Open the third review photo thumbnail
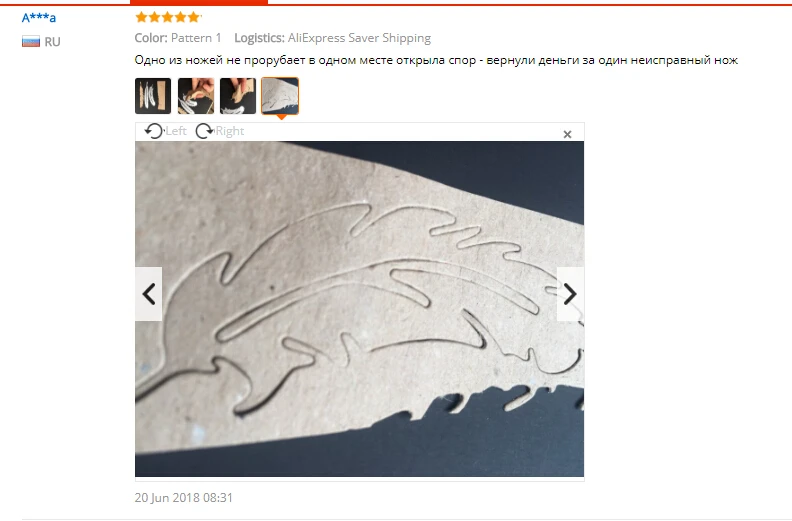The height and width of the screenshot is (521, 792). [x=238, y=96]
